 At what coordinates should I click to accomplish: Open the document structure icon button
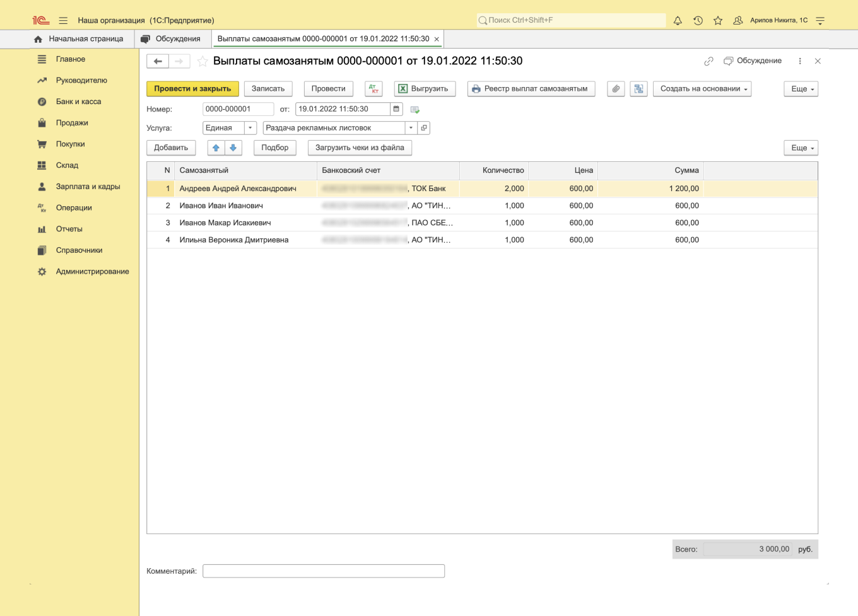click(638, 89)
